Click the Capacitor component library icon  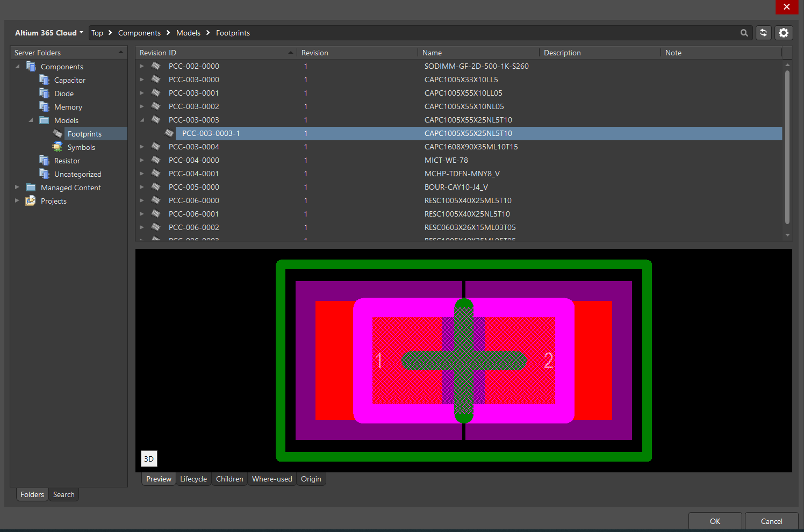point(45,80)
